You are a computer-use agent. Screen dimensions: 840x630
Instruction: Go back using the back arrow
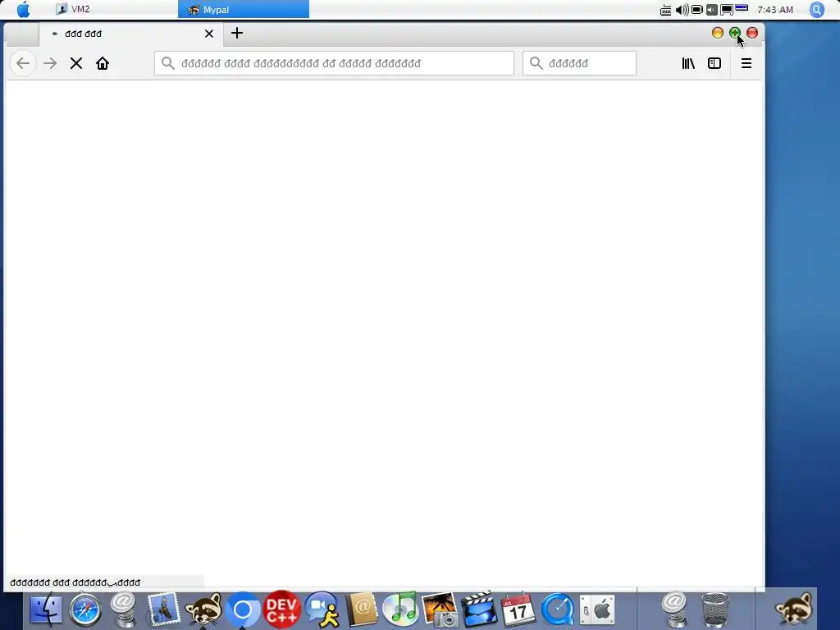click(x=23, y=63)
